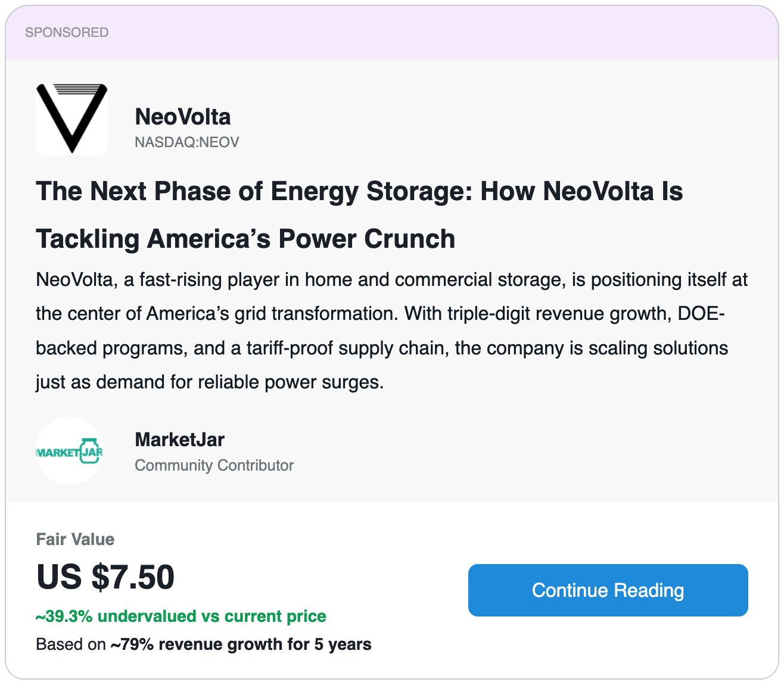Click the NASDAQ:NEOV ticker symbol
This screenshot has width=784, height=685.
(x=187, y=142)
